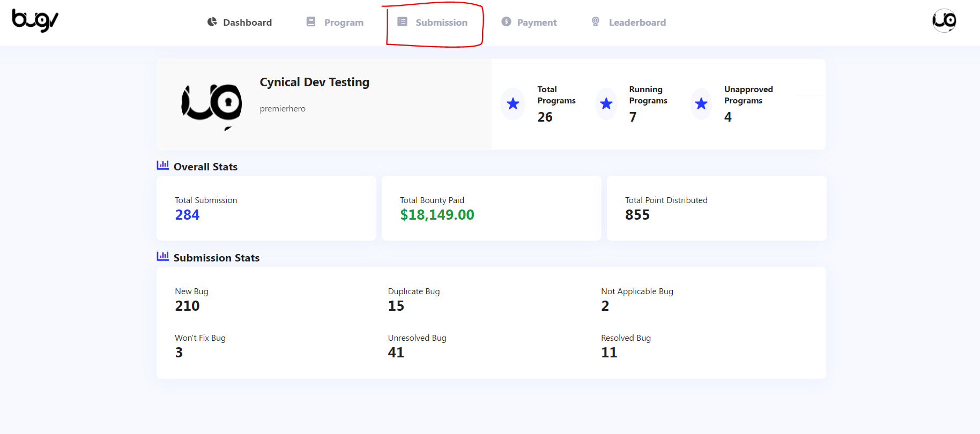Click the Total Bounty Paid label

pyautogui.click(x=432, y=200)
